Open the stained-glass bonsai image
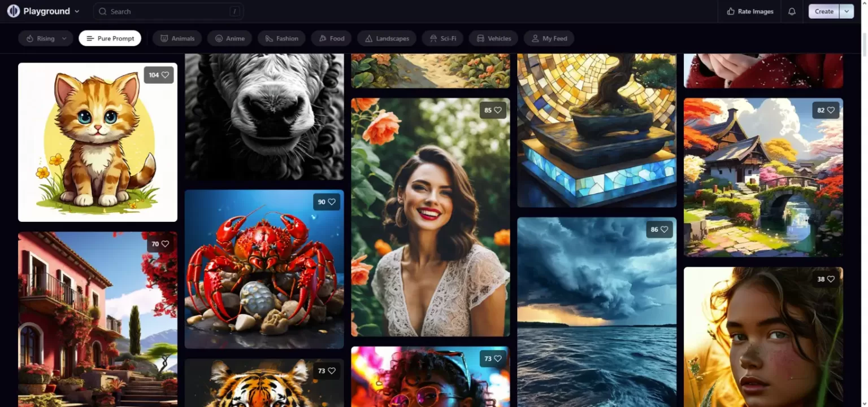 [597, 130]
